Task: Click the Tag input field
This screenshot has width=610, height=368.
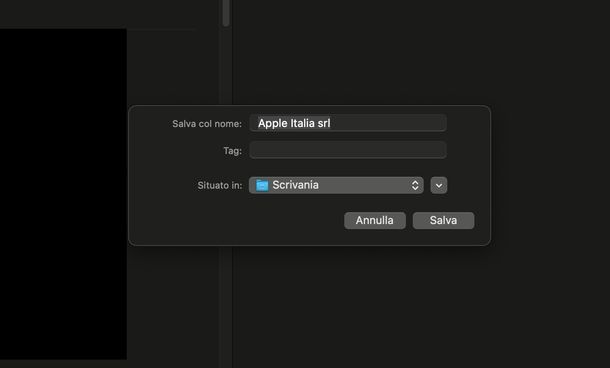Action: 348,150
